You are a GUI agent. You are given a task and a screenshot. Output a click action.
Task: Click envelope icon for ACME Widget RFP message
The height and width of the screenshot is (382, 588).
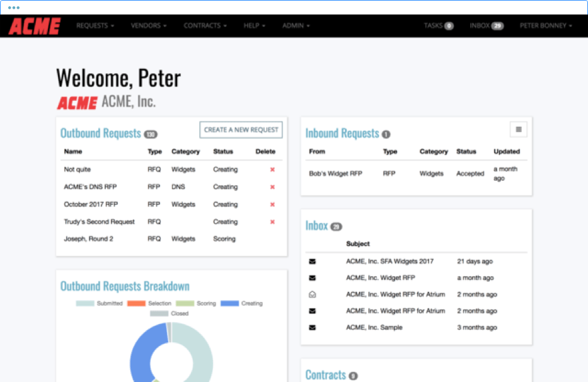pos(313,278)
